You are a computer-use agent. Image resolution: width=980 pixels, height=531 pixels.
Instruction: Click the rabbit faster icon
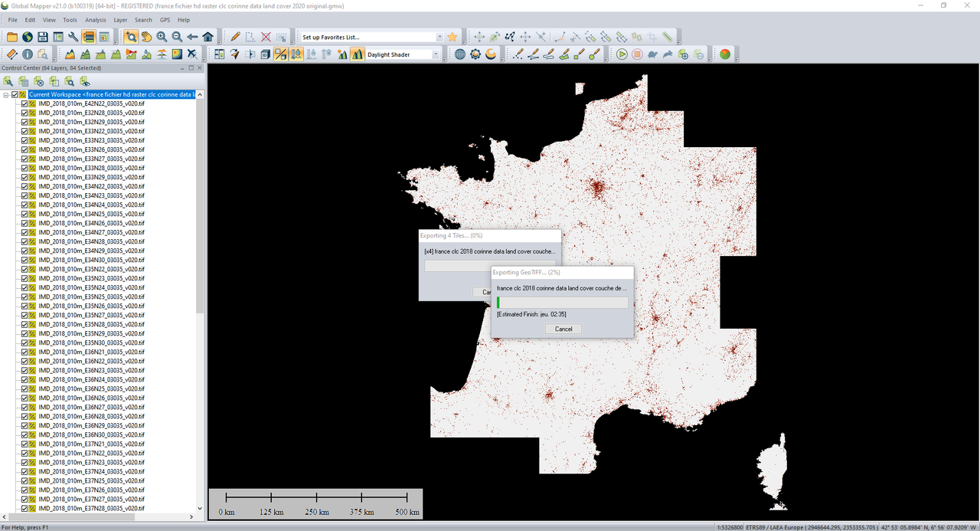tap(668, 54)
